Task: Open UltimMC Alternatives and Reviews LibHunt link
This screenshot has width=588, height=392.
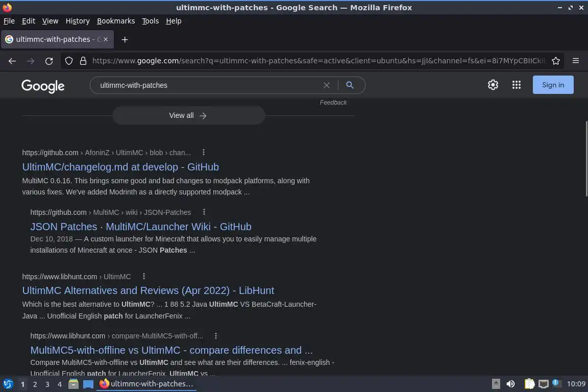Action: click(148, 290)
